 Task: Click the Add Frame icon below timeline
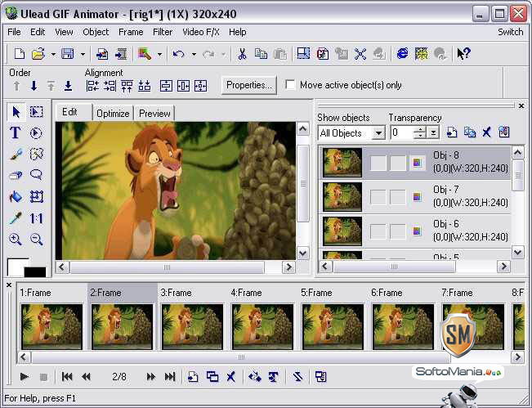tap(193, 376)
